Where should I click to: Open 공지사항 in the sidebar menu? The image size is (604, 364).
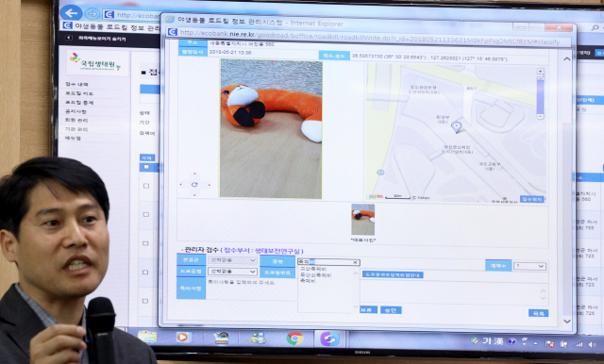click(75, 111)
